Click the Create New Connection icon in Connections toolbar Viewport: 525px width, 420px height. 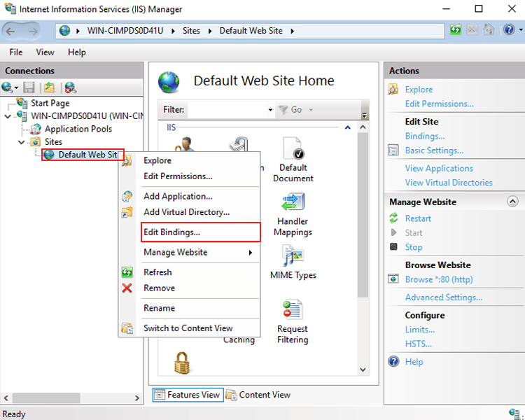click(x=7, y=87)
